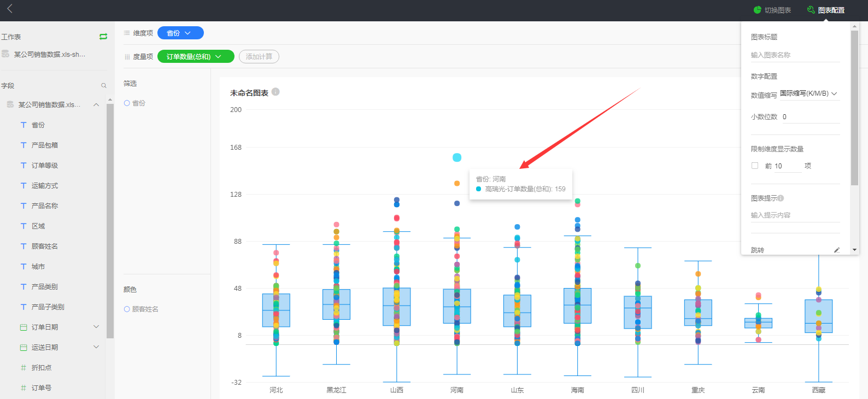Image resolution: width=868 pixels, height=399 pixels.
Task: Click the calendar icon beside 订单日期
Action: point(24,327)
